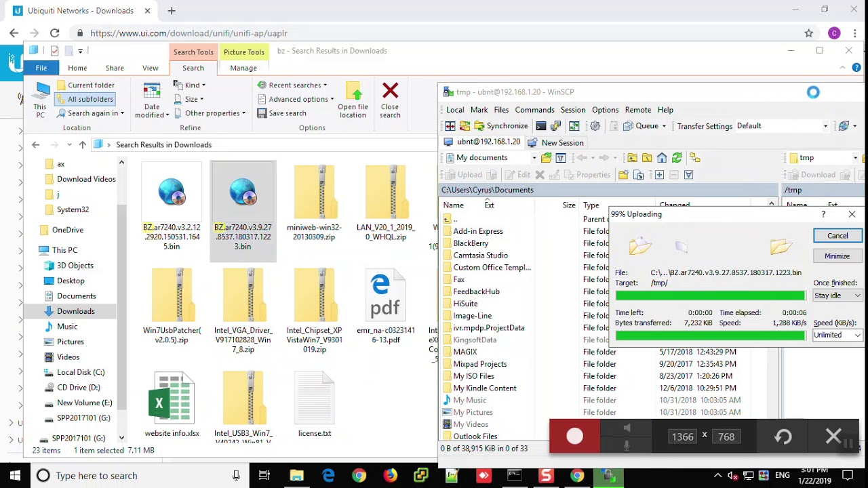The width and height of the screenshot is (868, 488).
Task: Click the overall transfer progress bar at bottom
Action: click(710, 335)
